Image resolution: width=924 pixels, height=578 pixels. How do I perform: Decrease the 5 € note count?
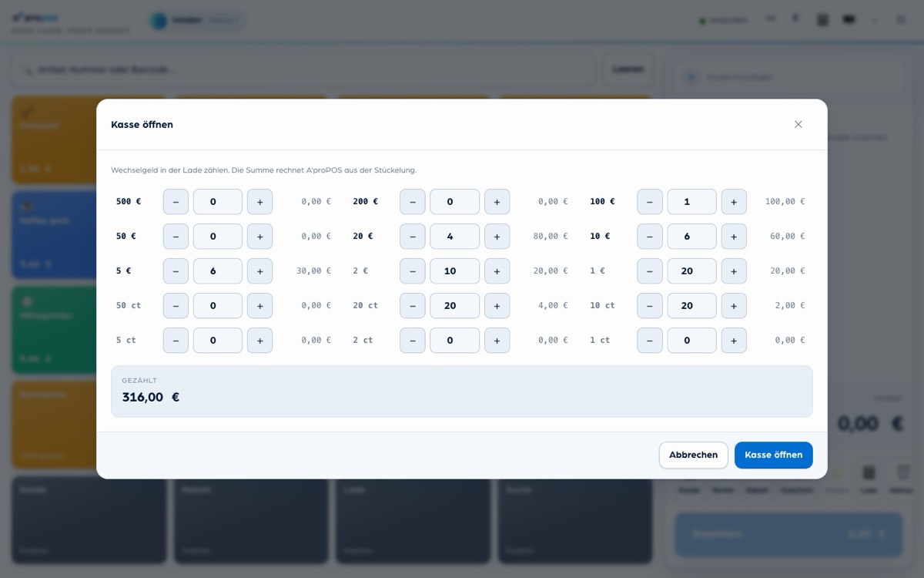point(176,271)
